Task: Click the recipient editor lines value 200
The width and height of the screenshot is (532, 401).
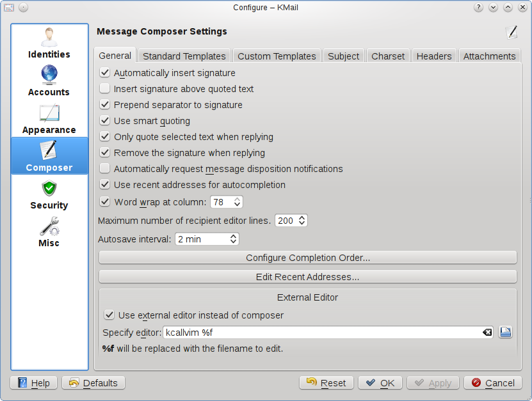Action: pyautogui.click(x=286, y=221)
